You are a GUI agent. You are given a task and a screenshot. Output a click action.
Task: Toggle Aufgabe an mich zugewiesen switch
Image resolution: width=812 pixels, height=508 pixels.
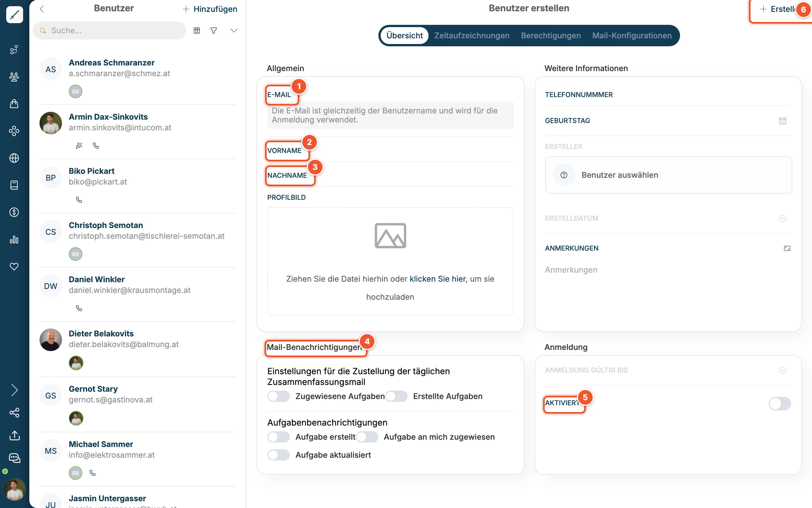pos(367,437)
